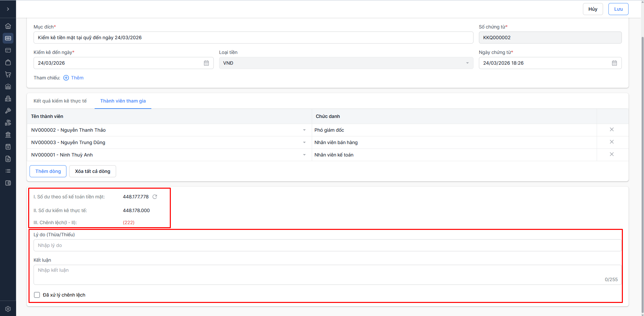Save the form with Lưu
The width and height of the screenshot is (644, 316).
[x=618, y=9]
